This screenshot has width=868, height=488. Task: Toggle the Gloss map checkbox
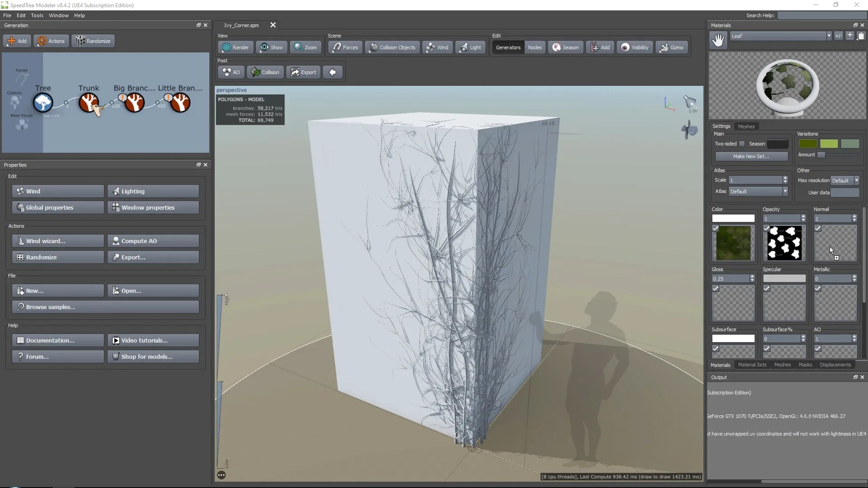[716, 289]
